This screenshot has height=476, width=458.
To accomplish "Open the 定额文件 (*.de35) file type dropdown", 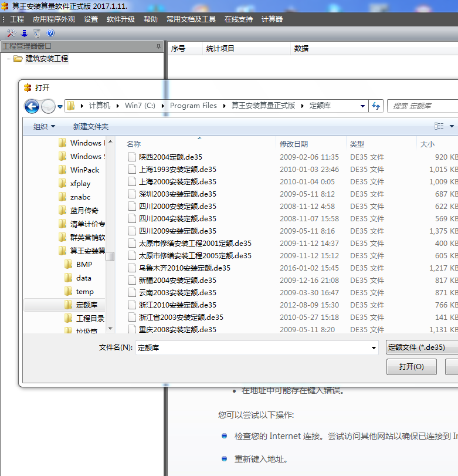I will [x=422, y=347].
